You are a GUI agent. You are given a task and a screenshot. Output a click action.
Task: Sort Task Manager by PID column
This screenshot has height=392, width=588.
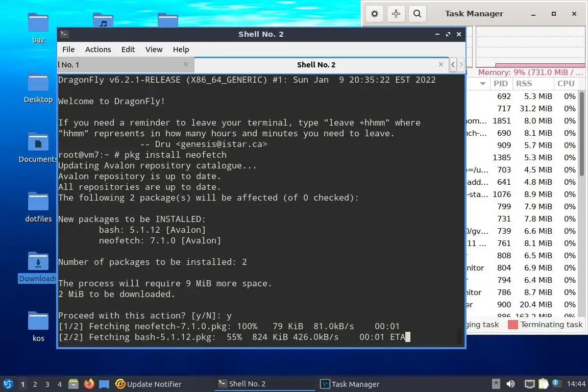click(501, 84)
